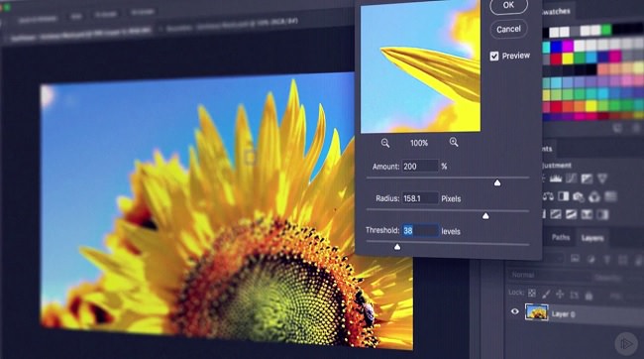Add a Channel Mixer adjustment

coord(594,197)
